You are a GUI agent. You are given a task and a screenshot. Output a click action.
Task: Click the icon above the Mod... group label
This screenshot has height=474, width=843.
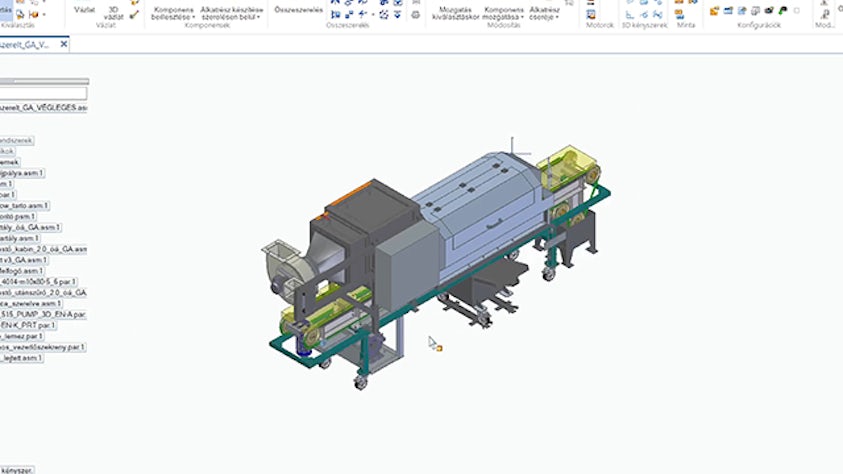pyautogui.click(x=825, y=14)
